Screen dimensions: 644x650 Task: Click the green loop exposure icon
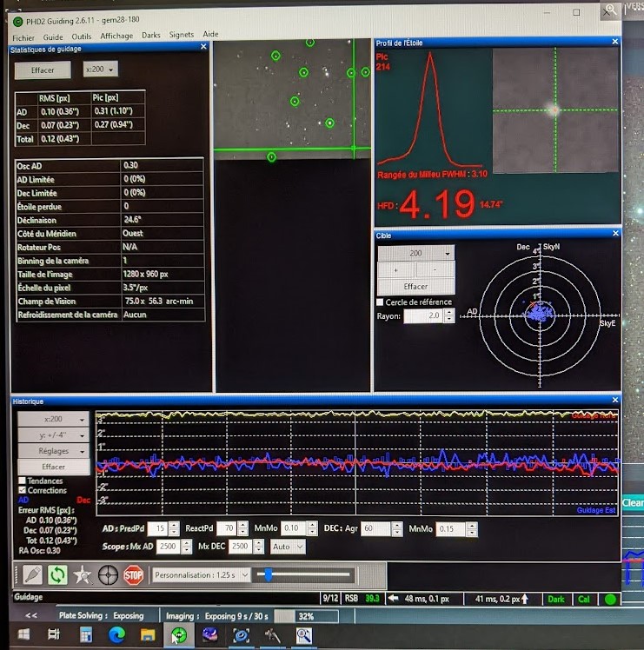pyautogui.click(x=57, y=575)
